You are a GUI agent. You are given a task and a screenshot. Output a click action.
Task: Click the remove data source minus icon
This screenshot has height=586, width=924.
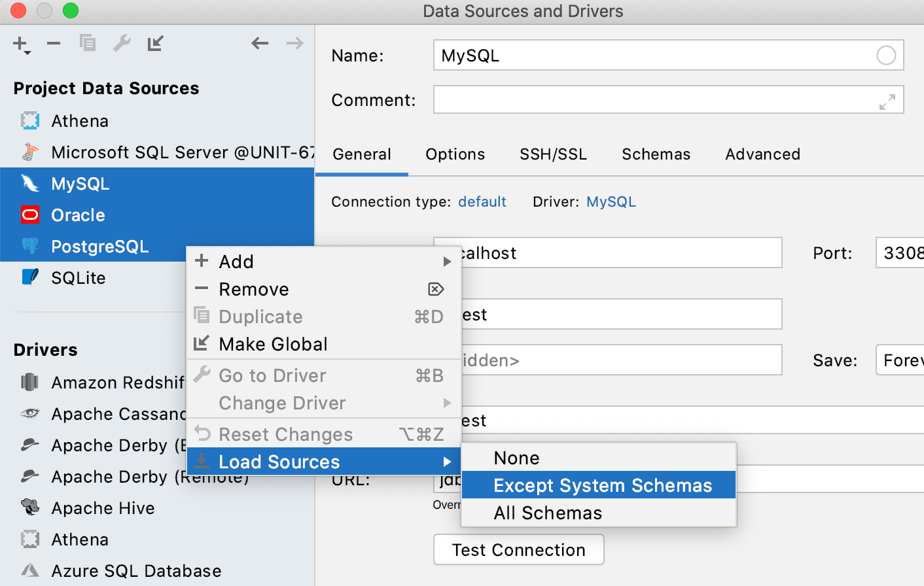[52, 43]
